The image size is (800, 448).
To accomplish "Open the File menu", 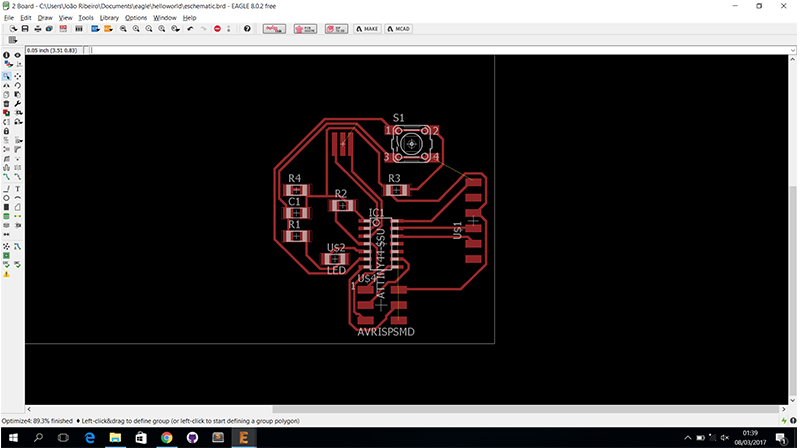I will 9,17.
